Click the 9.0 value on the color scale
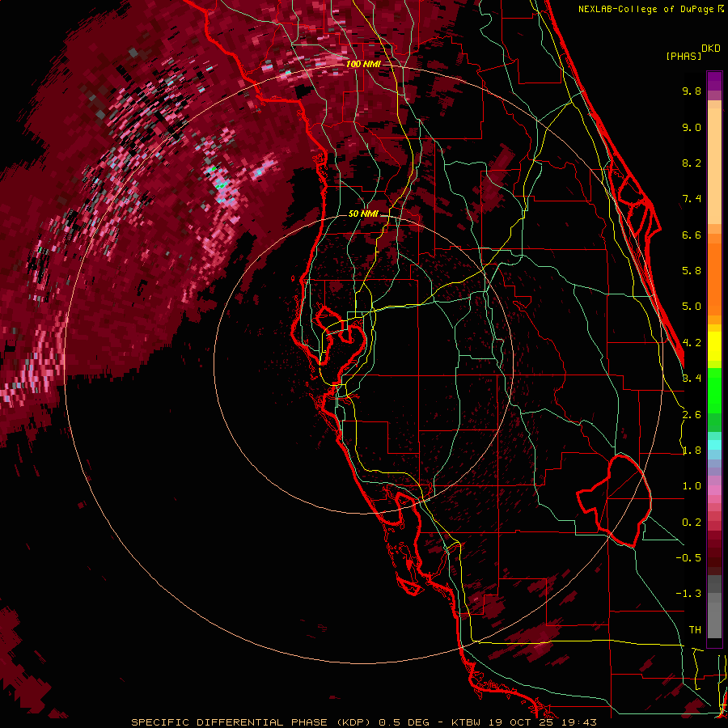The height and width of the screenshot is (728, 728). click(x=692, y=127)
